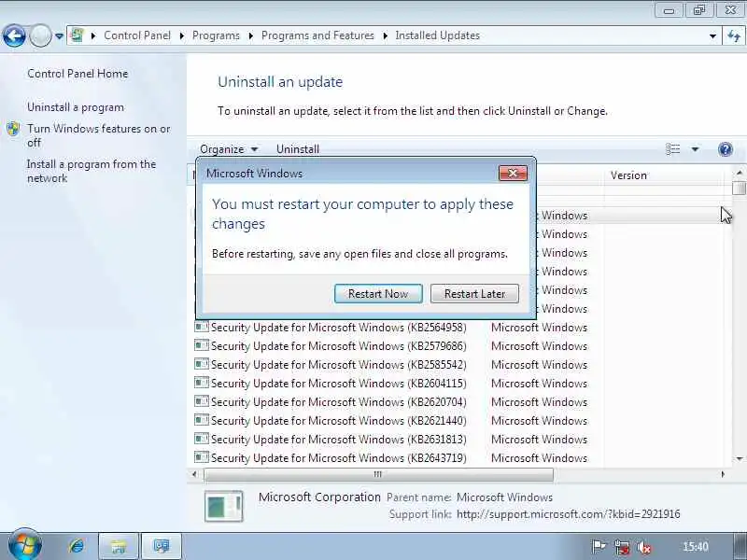Select Programs and Features breadcrumb
The image size is (747, 560).
[317, 35]
